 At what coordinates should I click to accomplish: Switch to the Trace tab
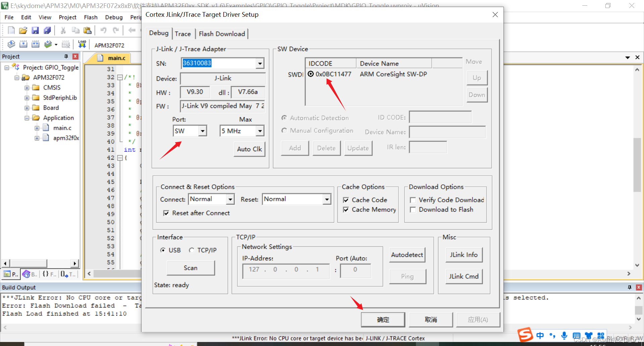point(183,34)
